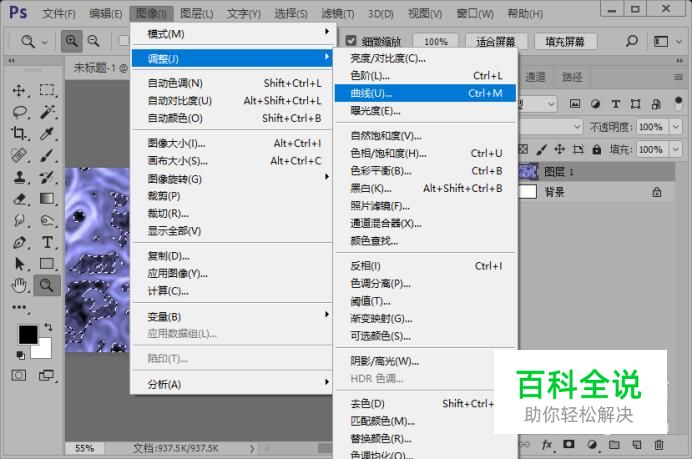Click the 100% zoom button

click(x=435, y=41)
